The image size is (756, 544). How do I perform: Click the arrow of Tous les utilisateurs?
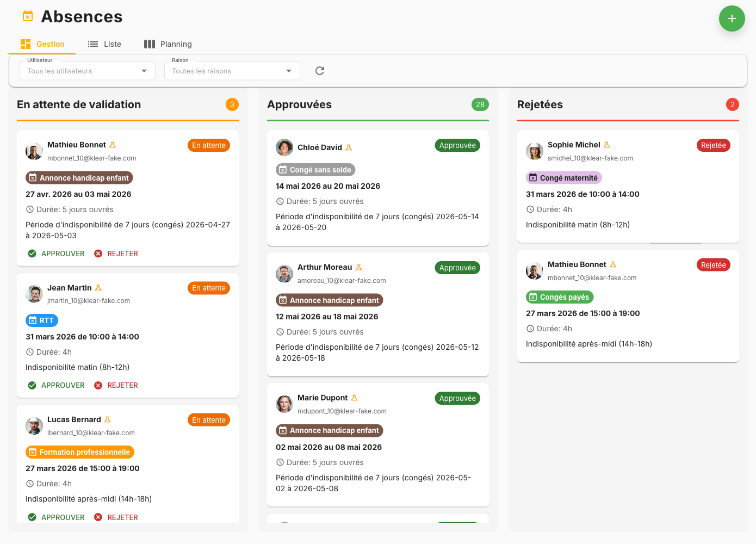click(x=144, y=71)
